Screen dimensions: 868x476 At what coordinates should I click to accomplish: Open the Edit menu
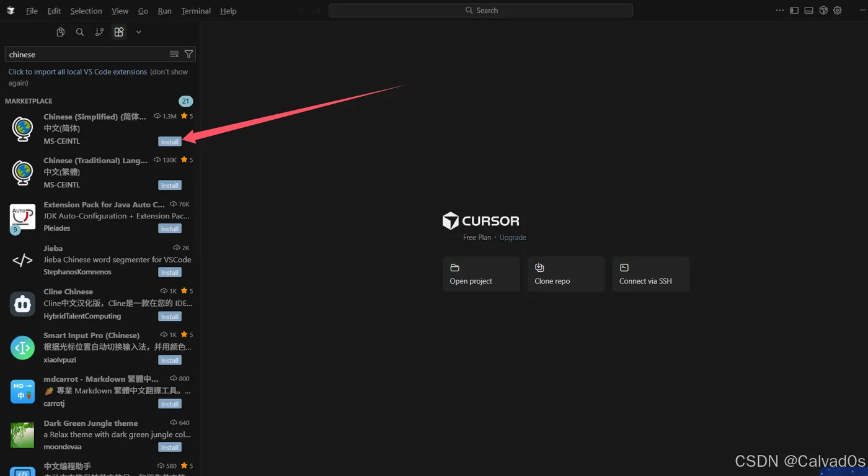[54, 11]
